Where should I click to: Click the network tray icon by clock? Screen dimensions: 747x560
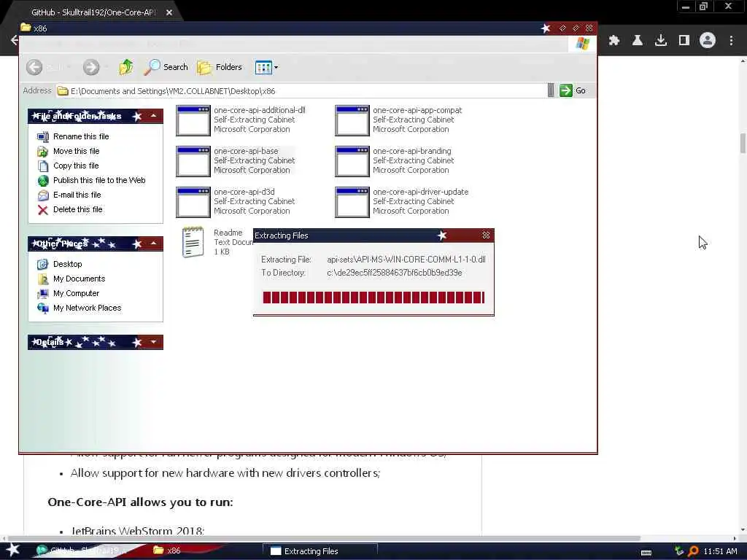coord(679,551)
